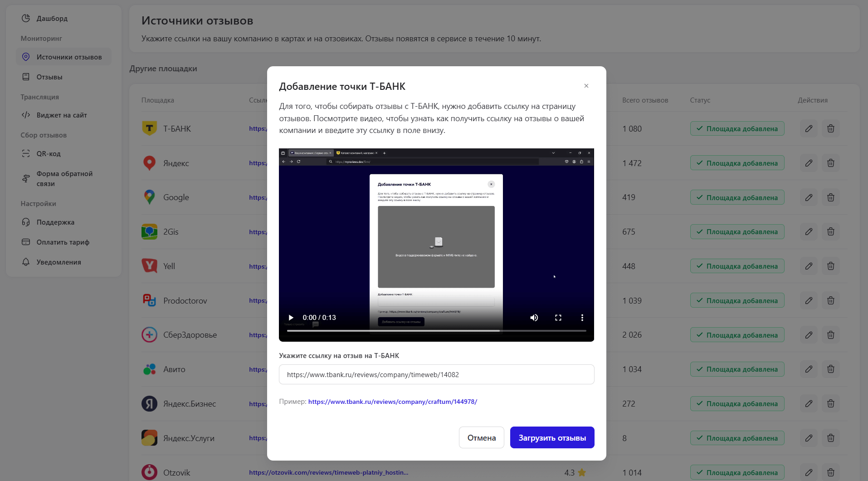This screenshot has height=481, width=868.
Task: Open the video more options menu
Action: [582, 318]
